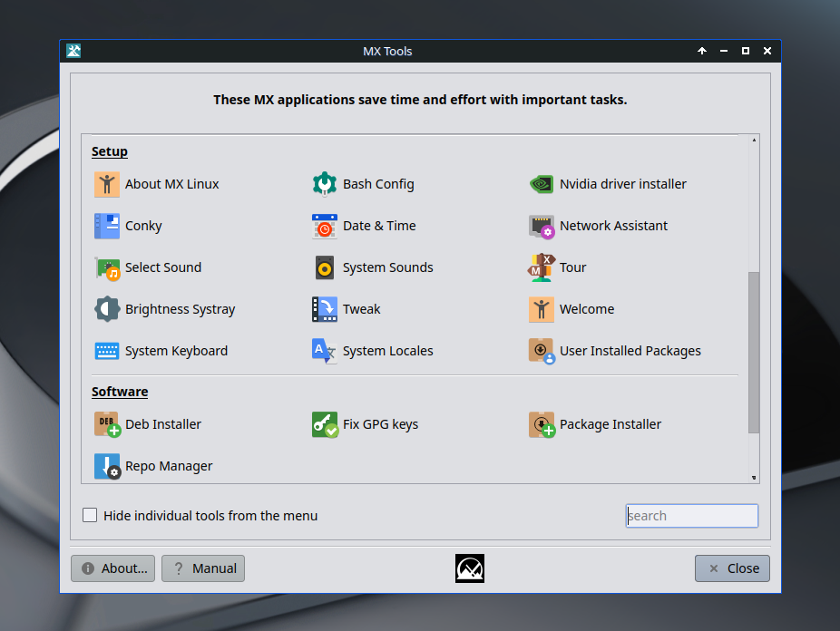Open the About dialog
This screenshot has width=840, height=631.
click(112, 568)
